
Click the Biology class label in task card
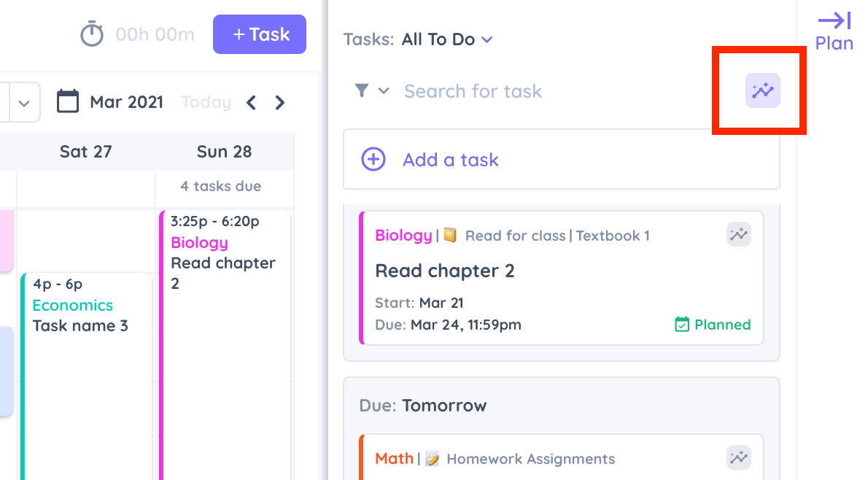point(403,236)
